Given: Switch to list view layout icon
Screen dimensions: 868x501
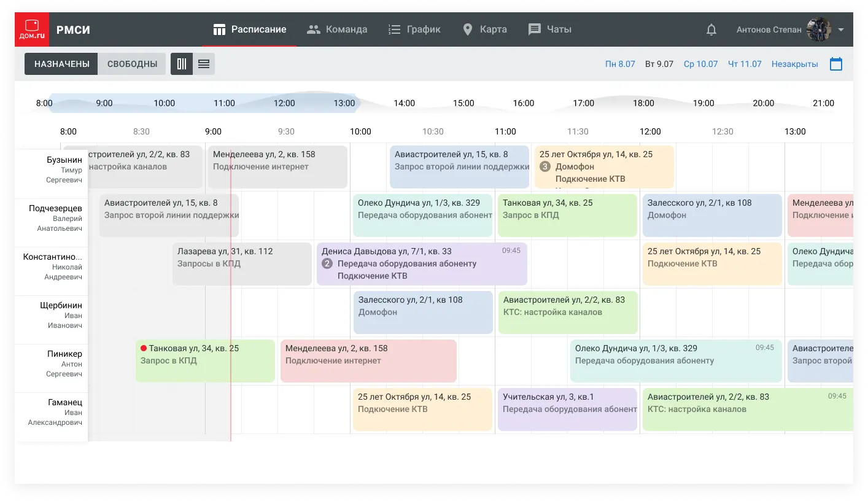Looking at the screenshot, I should [x=204, y=64].
